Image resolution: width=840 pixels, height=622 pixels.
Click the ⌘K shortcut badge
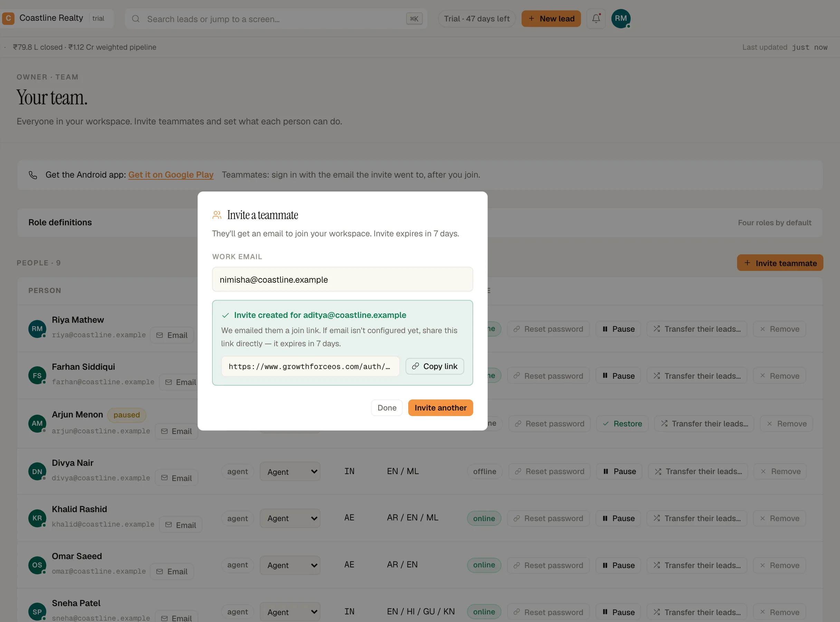[x=414, y=18]
